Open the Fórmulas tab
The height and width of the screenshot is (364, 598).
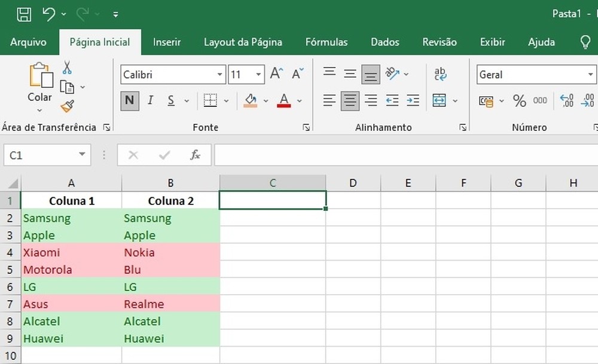[327, 42]
